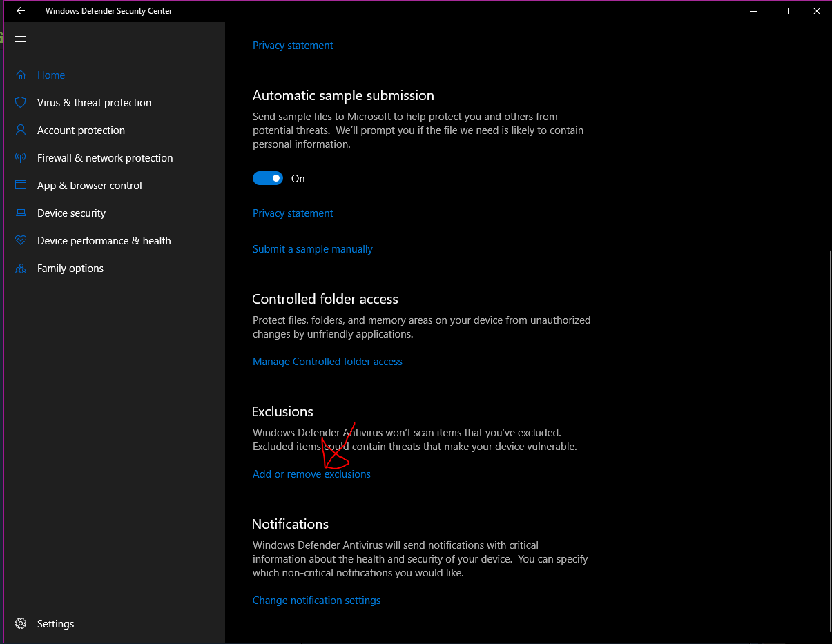Click the Account protection person icon
Image resolution: width=832 pixels, height=644 pixels.
[21, 130]
